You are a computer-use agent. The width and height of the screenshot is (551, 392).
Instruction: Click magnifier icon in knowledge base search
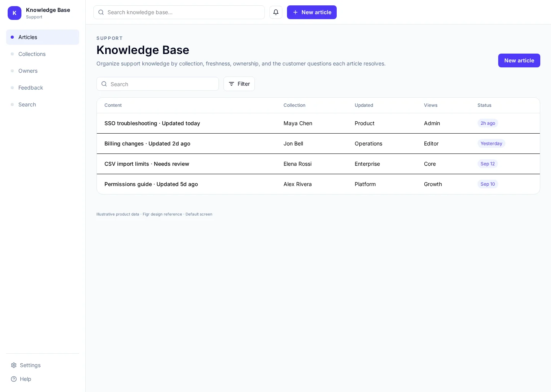pos(101,12)
